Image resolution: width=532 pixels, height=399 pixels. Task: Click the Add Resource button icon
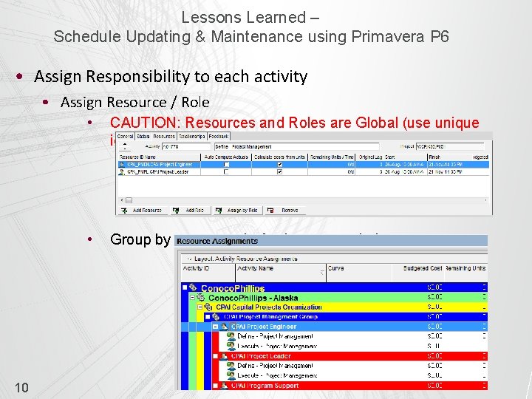[125, 211]
